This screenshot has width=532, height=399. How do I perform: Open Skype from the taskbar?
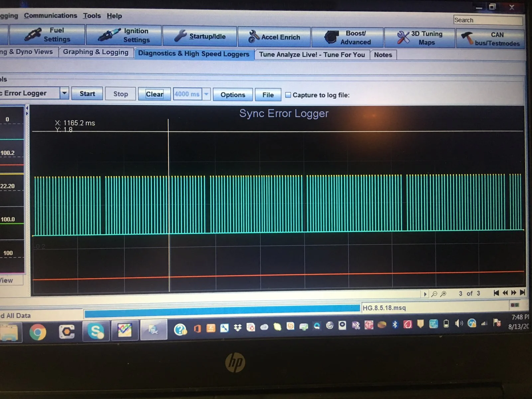(96, 331)
